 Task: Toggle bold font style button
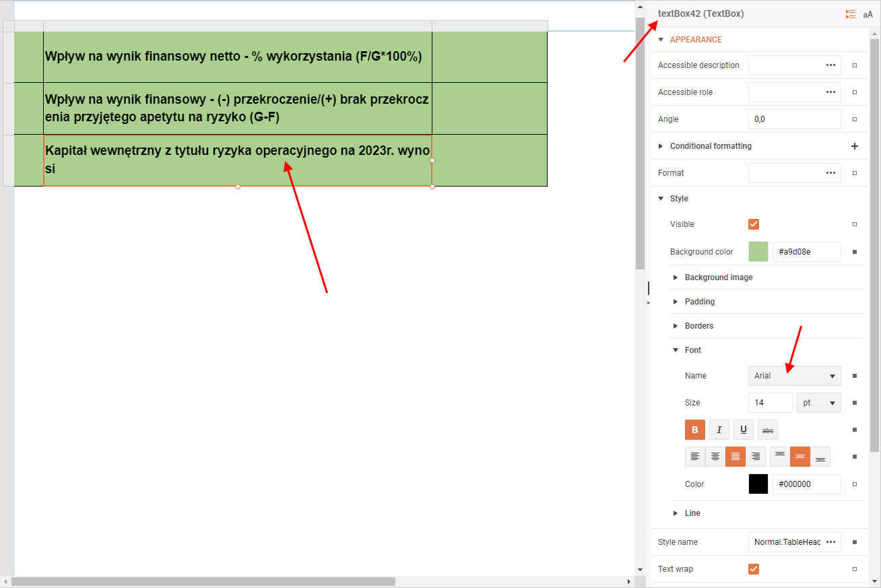coord(694,430)
